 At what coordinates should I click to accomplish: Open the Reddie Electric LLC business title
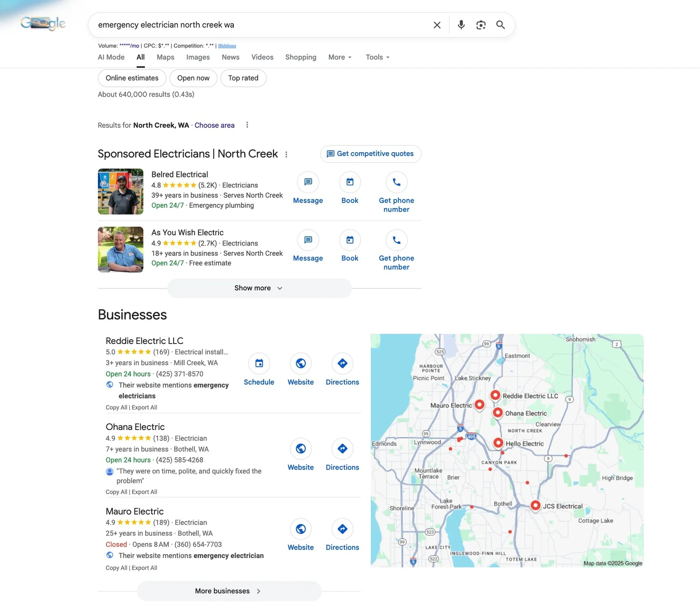click(x=144, y=341)
